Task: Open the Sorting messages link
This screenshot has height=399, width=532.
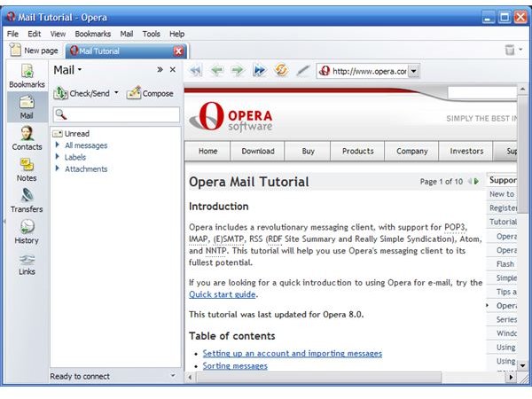Action: [235, 365]
